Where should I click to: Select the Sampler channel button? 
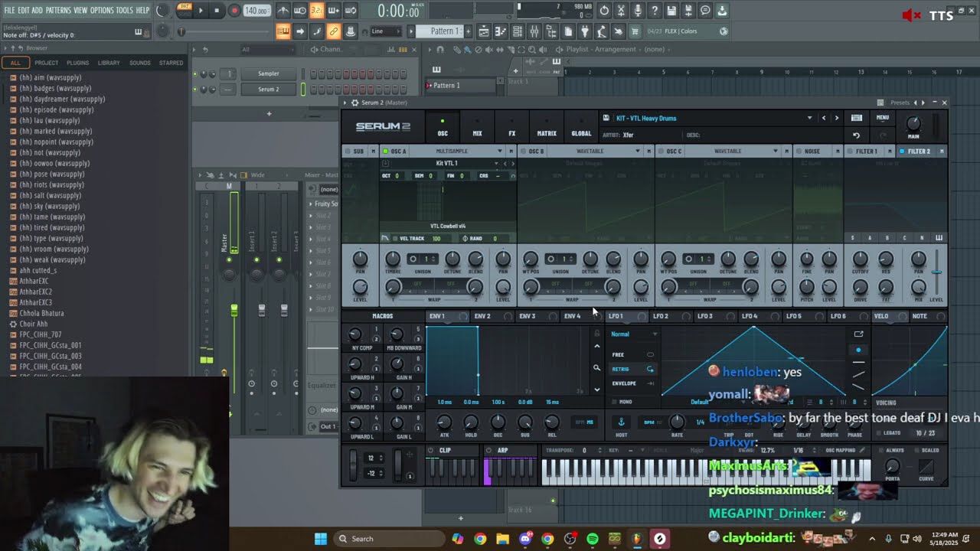[268, 73]
